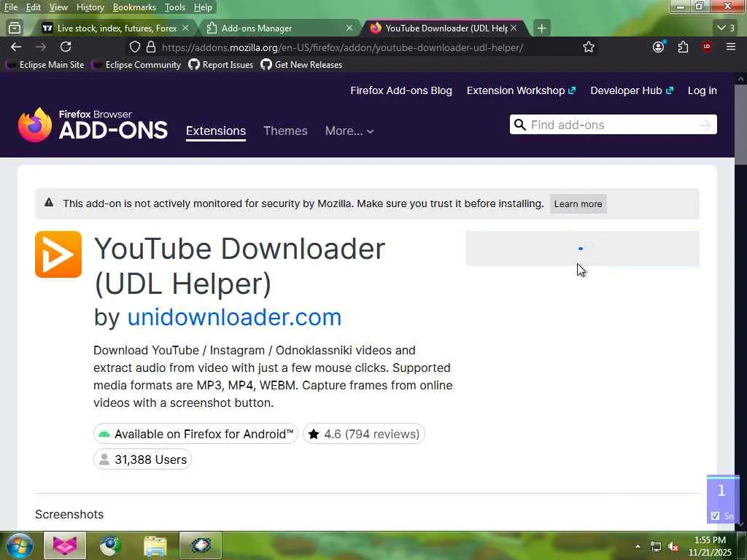Open the Edit menu
The image size is (747, 560).
[34, 7]
